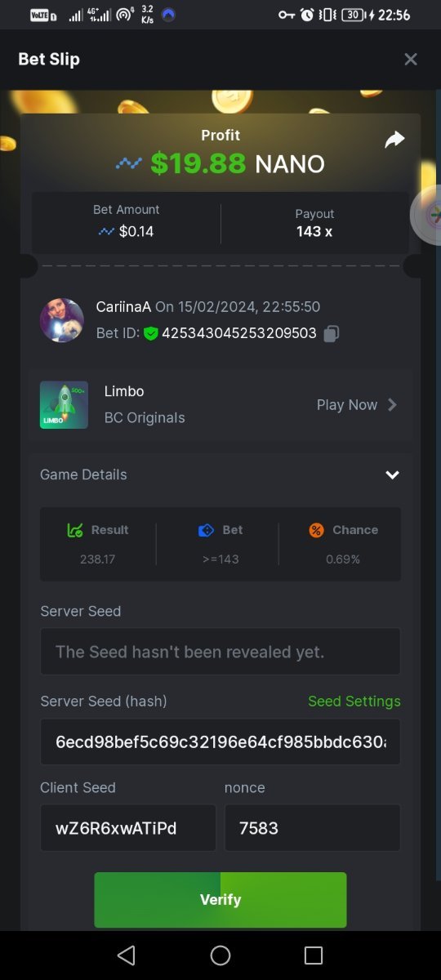This screenshot has height=980, width=441.
Task: Tap the Android home circle button
Action: (x=220, y=955)
